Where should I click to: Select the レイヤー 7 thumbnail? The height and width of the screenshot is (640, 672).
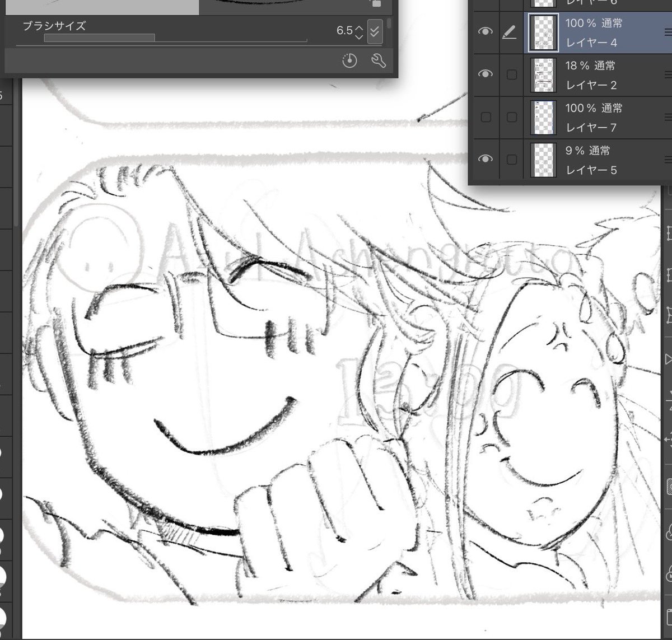point(543,118)
